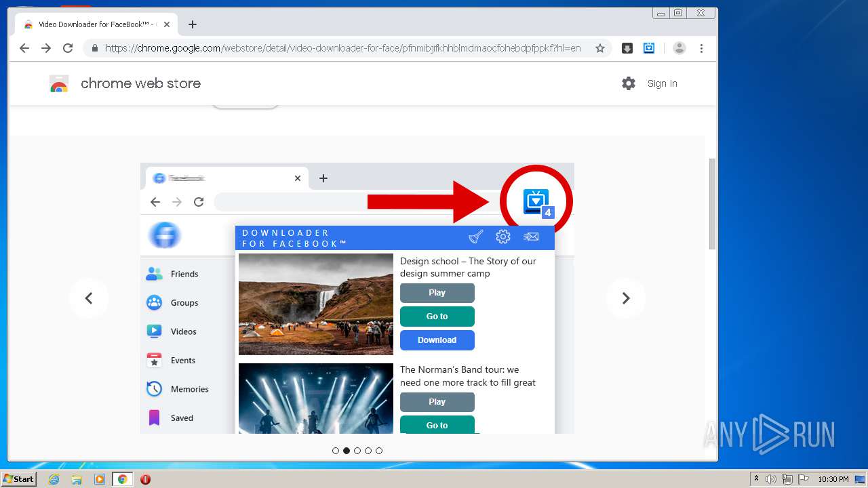Click the address bar URL
This screenshot has width=868, height=488.
tap(342, 48)
